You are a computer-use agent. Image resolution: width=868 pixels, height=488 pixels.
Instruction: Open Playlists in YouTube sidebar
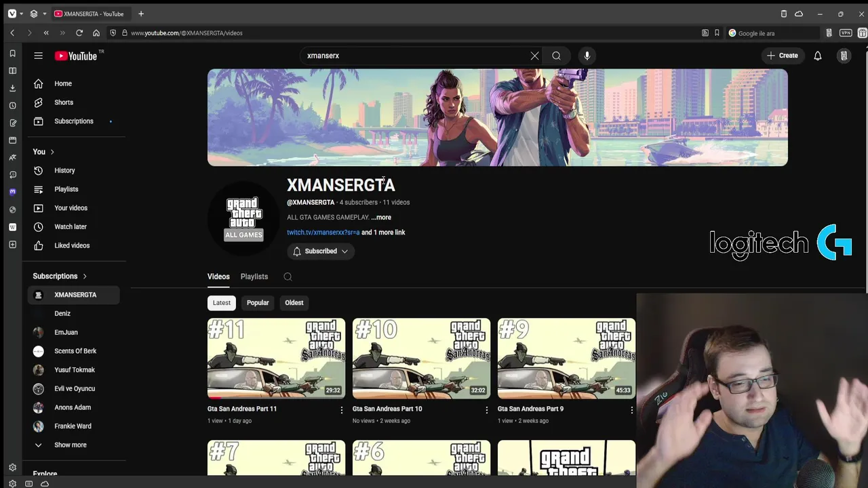coord(74,189)
